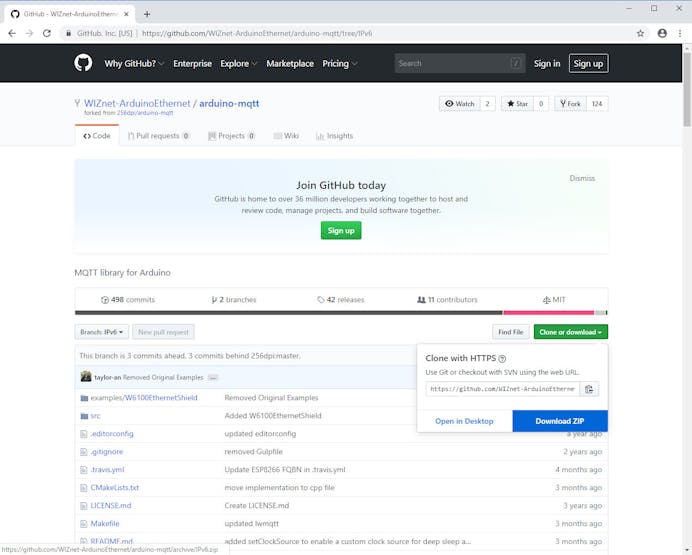
Task: Click Sign in link
Action: [x=547, y=64]
